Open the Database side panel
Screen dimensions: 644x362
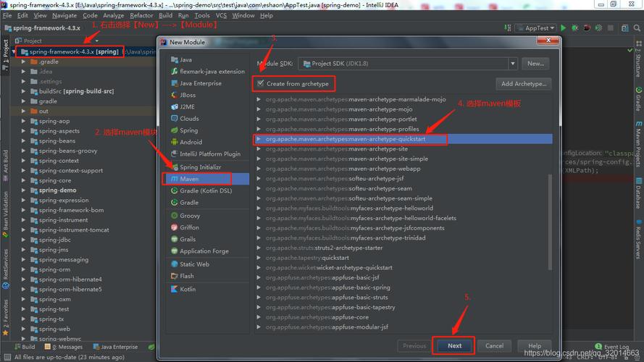tap(638, 193)
